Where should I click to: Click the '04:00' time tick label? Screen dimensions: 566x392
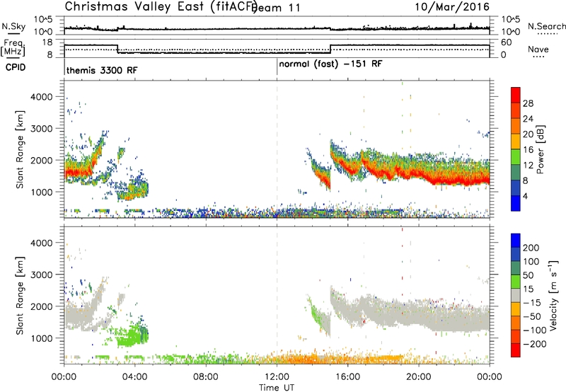pyautogui.click(x=134, y=377)
